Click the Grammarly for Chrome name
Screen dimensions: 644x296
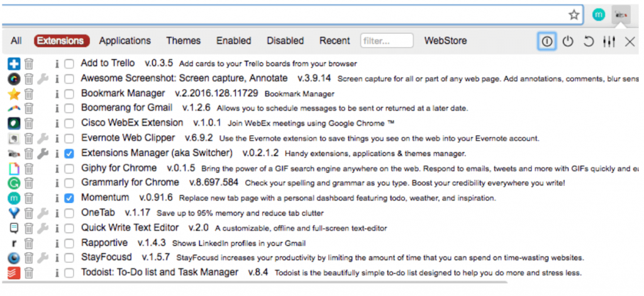click(x=130, y=183)
